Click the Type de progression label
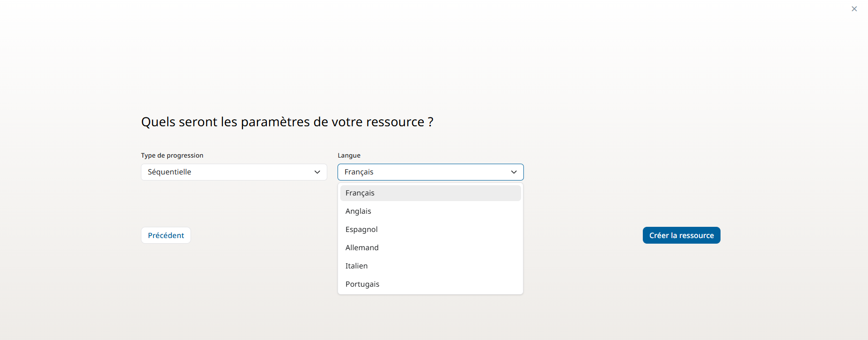Viewport: 868px width, 340px height. point(172,155)
